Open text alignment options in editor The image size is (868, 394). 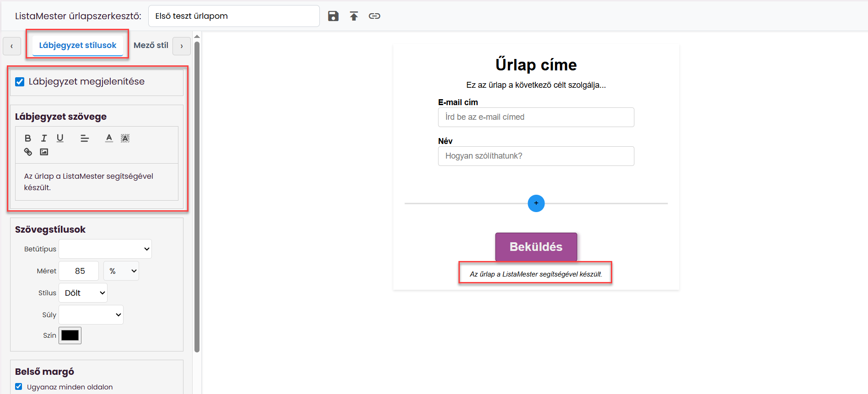(x=84, y=138)
